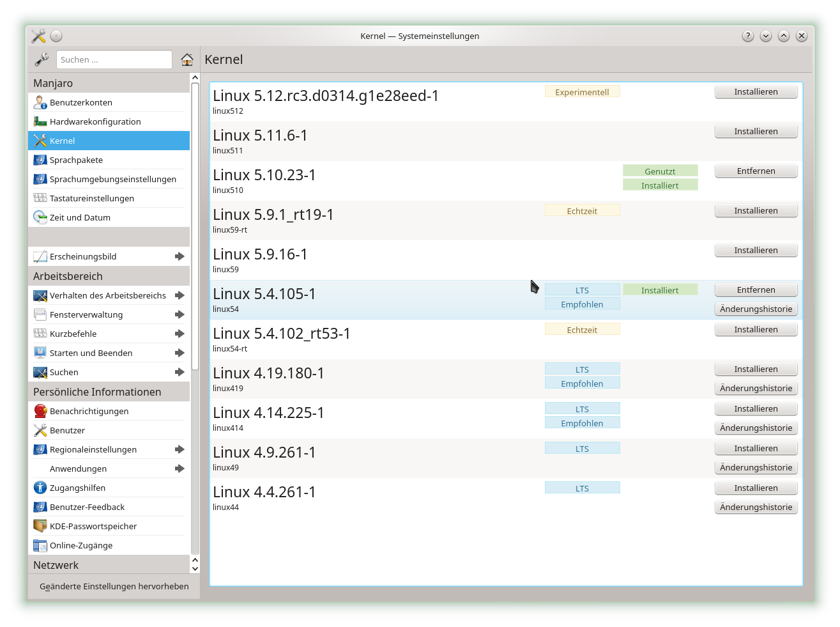Open Änderungshistorie for Linux 4.9.261-1
The width and height of the screenshot is (840, 627).
point(756,467)
